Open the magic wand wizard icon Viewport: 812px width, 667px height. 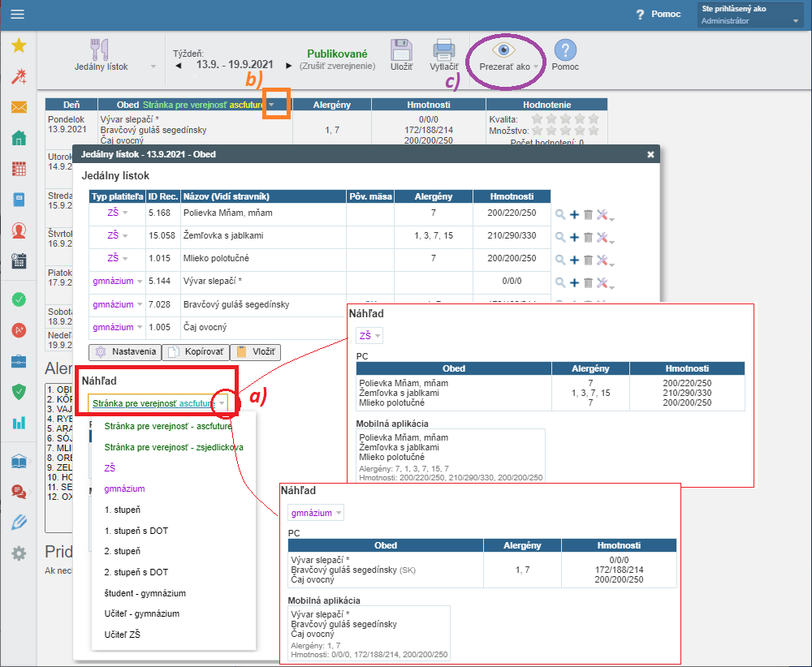pos(19,76)
